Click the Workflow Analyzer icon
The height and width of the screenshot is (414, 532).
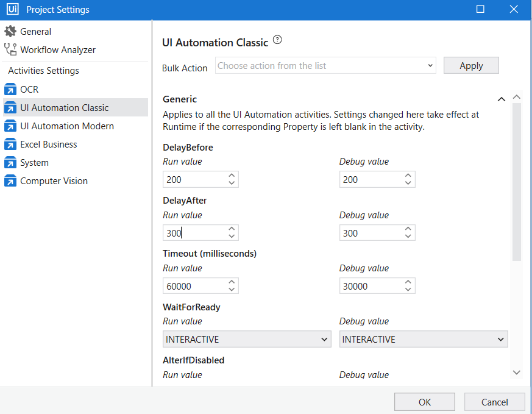(x=10, y=49)
